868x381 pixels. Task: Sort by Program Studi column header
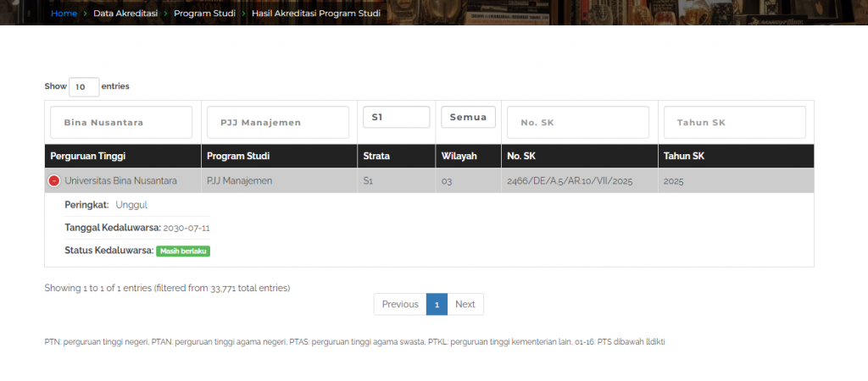280,156
